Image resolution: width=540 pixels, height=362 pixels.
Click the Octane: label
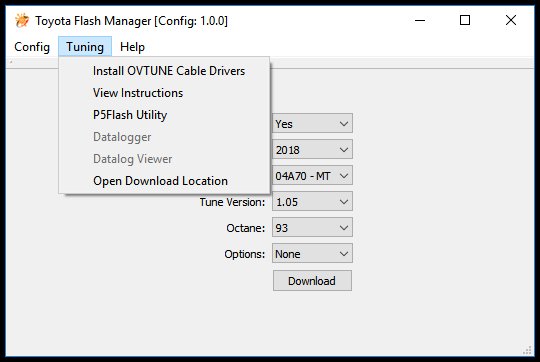click(x=246, y=228)
